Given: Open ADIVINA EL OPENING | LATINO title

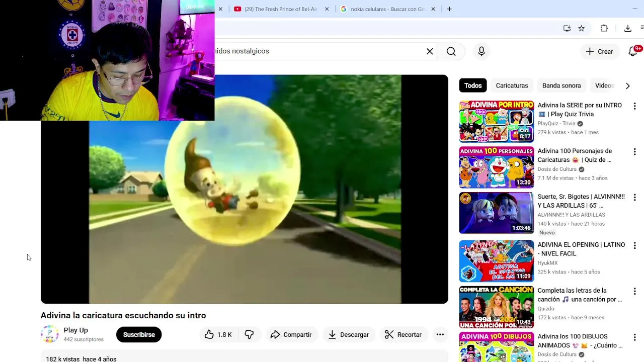Looking at the screenshot, I should tap(581, 249).
